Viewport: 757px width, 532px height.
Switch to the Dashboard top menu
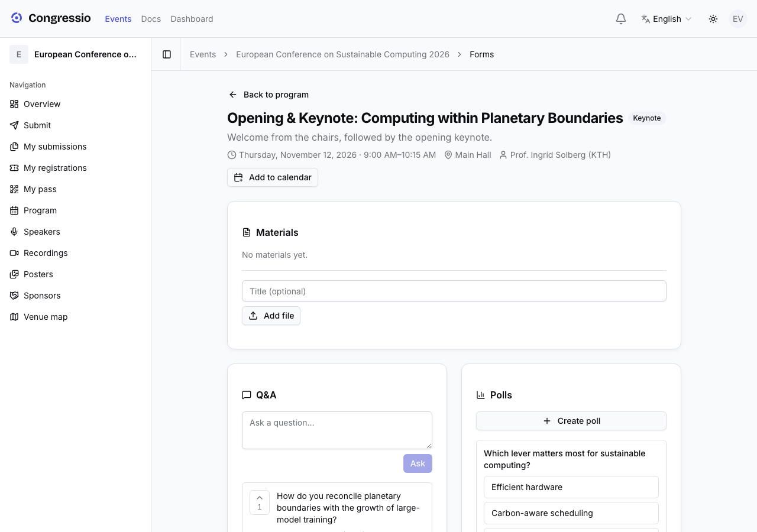coord(192,19)
